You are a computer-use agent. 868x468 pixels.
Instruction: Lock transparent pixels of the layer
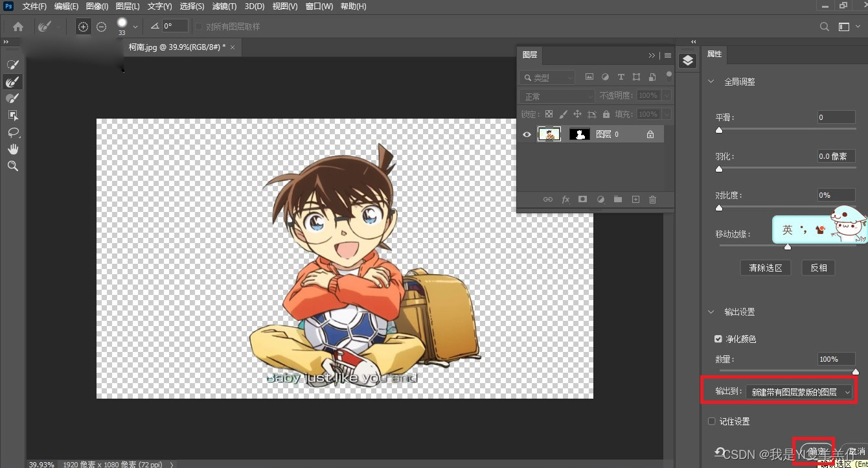coord(549,114)
